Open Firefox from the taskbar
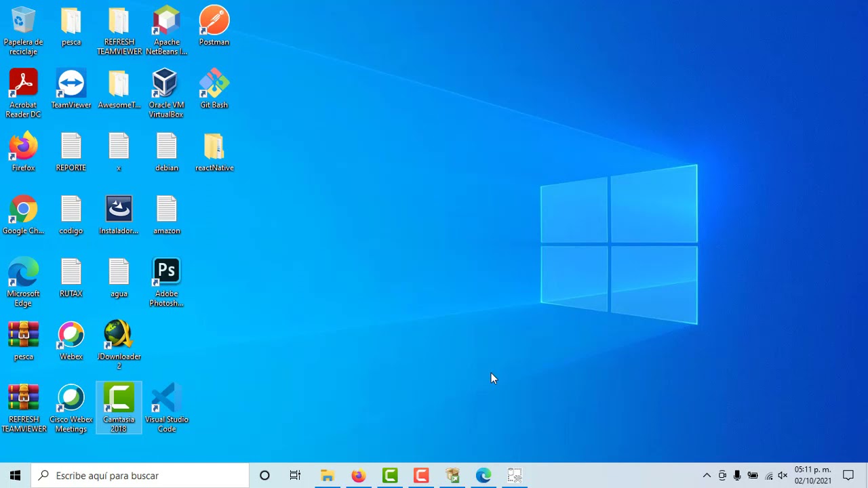868x488 pixels. click(359, 475)
